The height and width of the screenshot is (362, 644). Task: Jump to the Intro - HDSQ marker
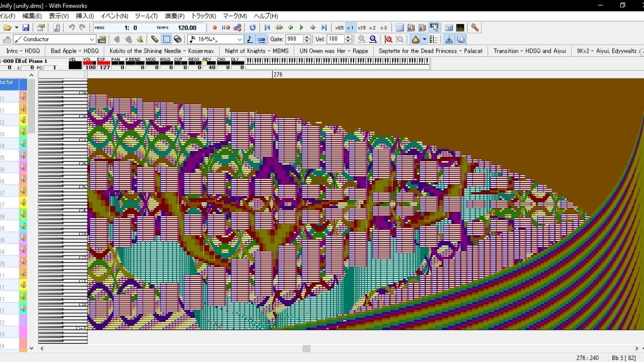[x=23, y=51]
